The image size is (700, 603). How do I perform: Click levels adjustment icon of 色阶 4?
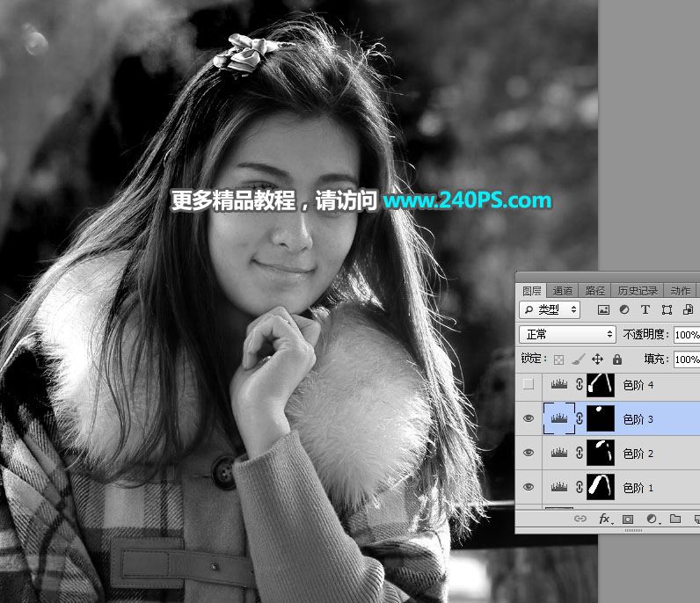(559, 384)
